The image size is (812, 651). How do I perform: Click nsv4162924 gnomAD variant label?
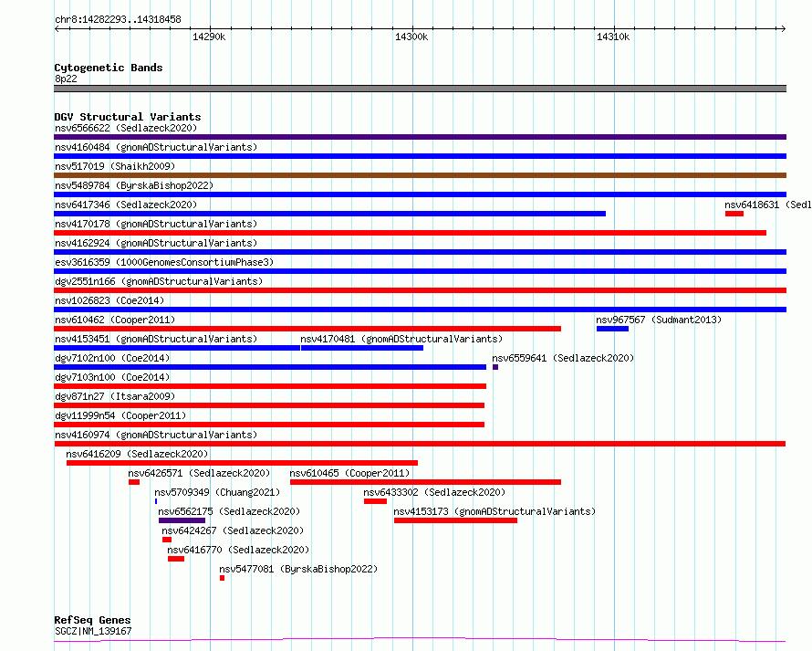point(156,243)
